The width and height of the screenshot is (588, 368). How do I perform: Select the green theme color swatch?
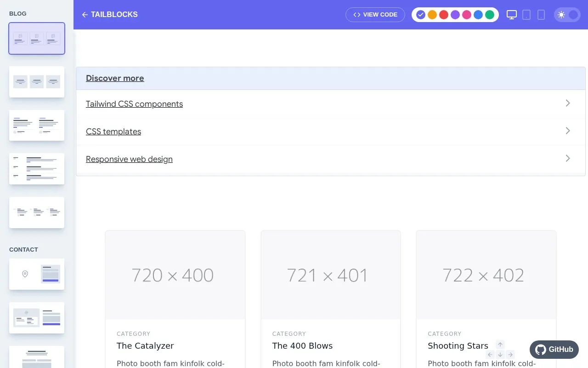pos(490,15)
